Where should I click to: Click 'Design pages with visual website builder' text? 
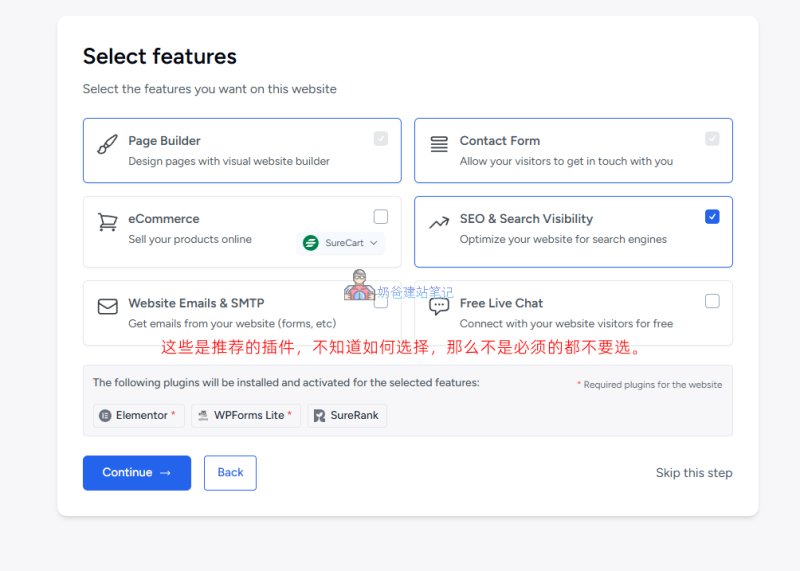pyautogui.click(x=229, y=161)
